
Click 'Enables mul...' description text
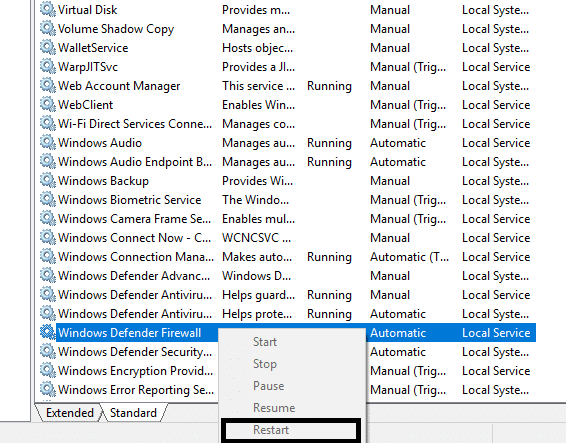click(258, 219)
